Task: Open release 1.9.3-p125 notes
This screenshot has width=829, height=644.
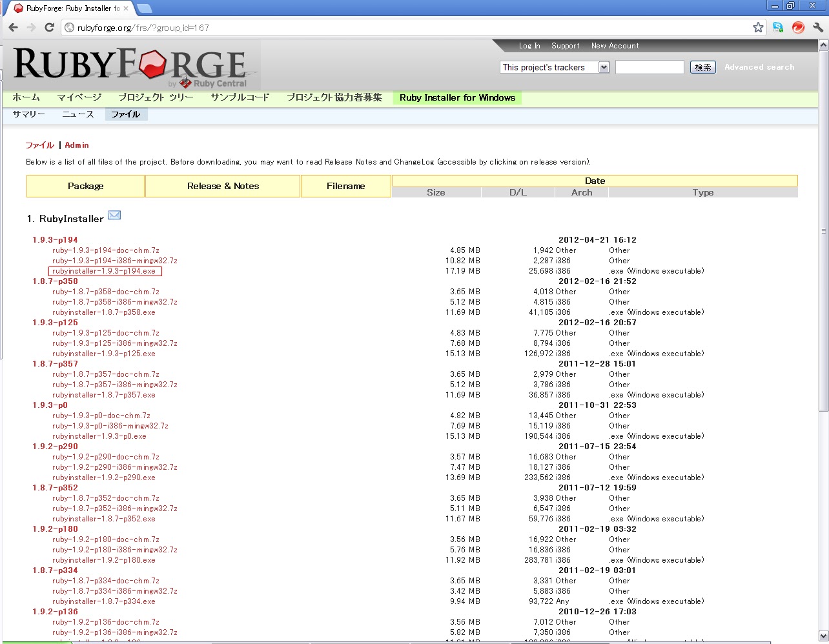Action: coord(55,323)
